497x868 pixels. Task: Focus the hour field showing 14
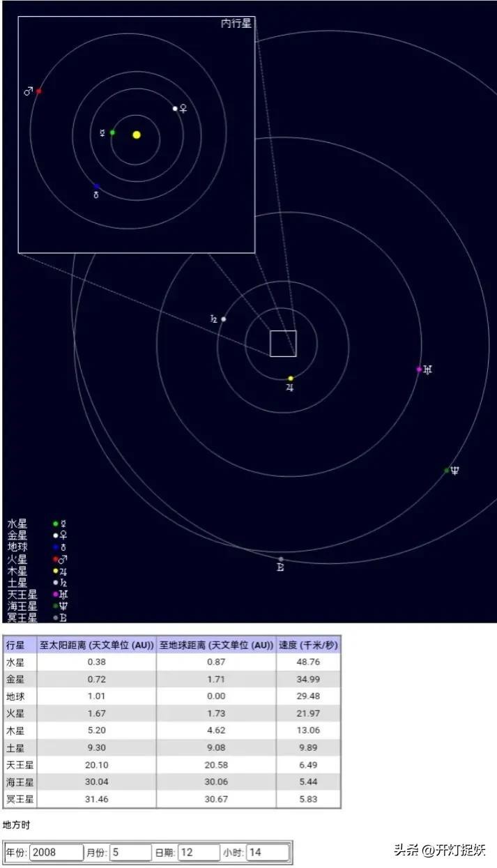click(267, 852)
